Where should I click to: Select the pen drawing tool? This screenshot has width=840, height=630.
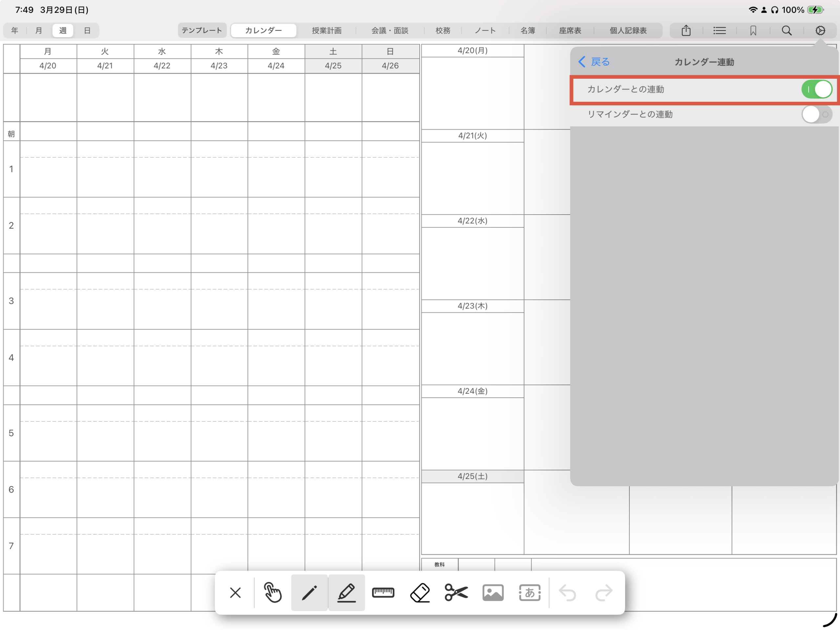(x=309, y=592)
